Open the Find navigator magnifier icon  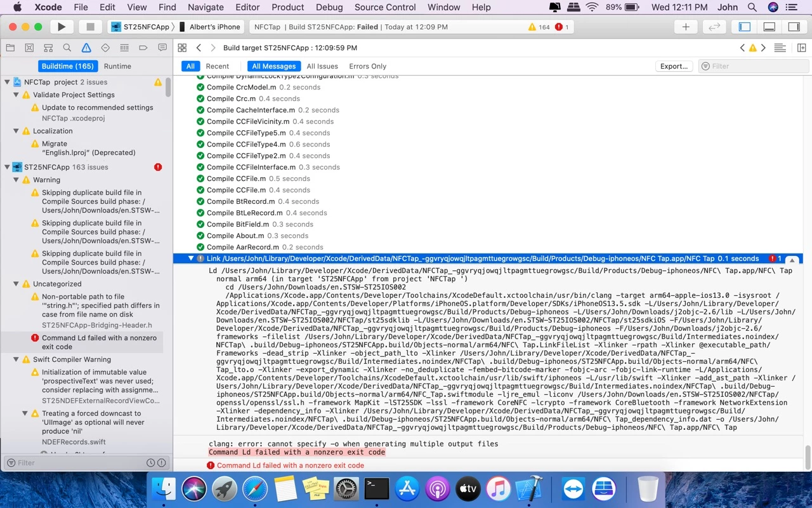[x=67, y=48]
